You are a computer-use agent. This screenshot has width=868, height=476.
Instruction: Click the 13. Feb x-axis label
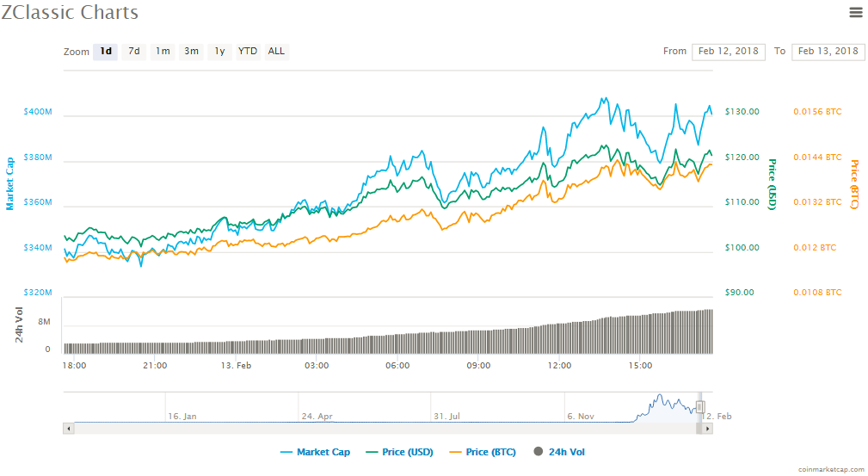point(236,366)
